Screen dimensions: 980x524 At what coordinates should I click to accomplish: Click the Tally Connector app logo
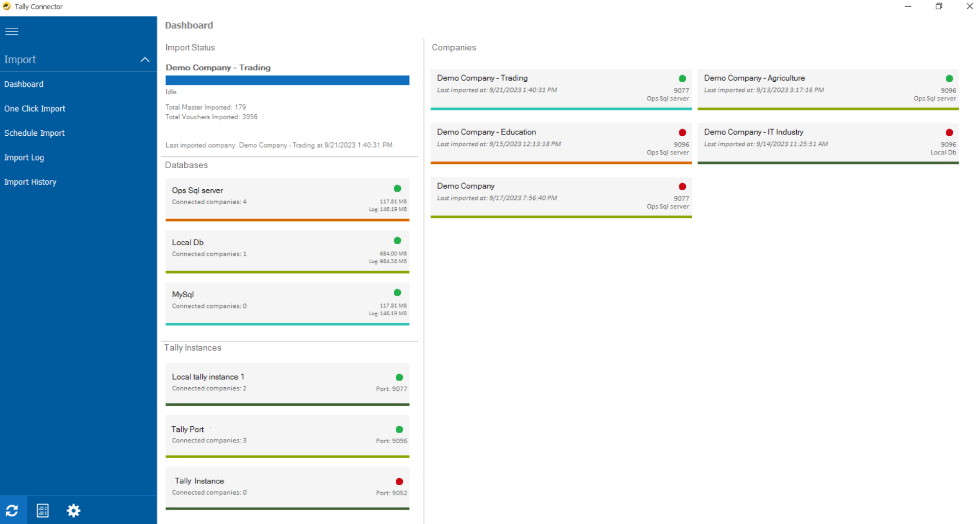[x=7, y=7]
